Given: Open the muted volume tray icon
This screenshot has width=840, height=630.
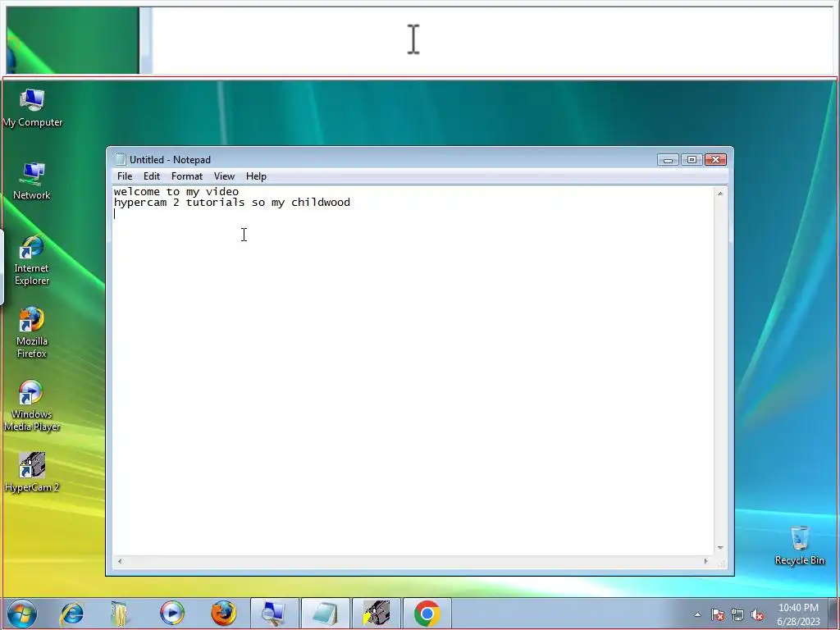Looking at the screenshot, I should point(757,614).
